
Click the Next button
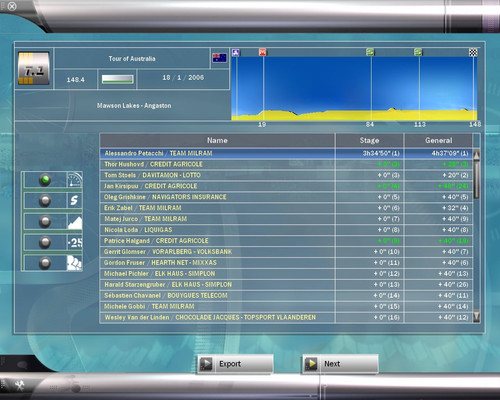tap(341, 364)
